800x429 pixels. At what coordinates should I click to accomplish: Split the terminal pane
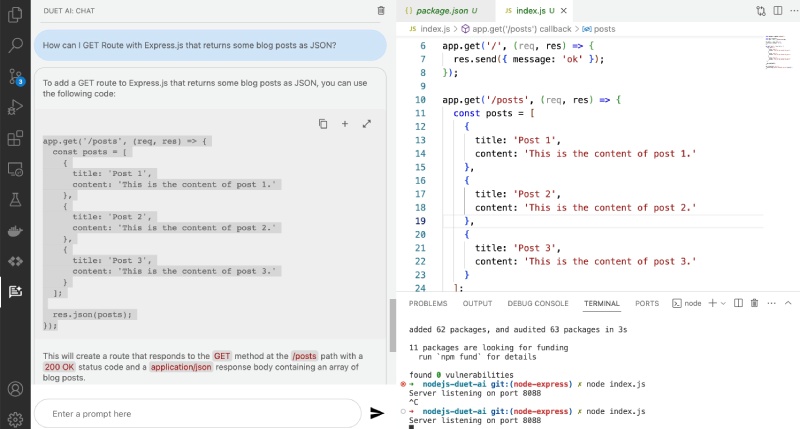738,304
